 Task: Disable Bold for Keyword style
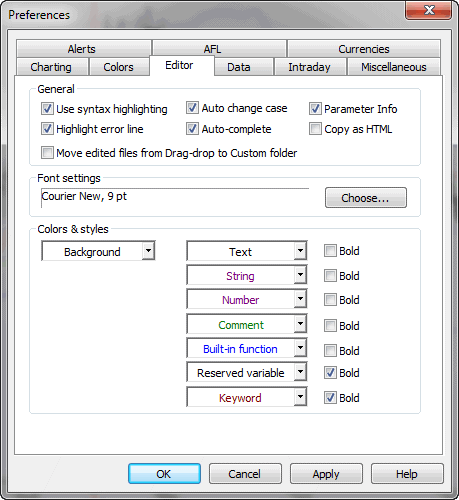click(x=330, y=397)
